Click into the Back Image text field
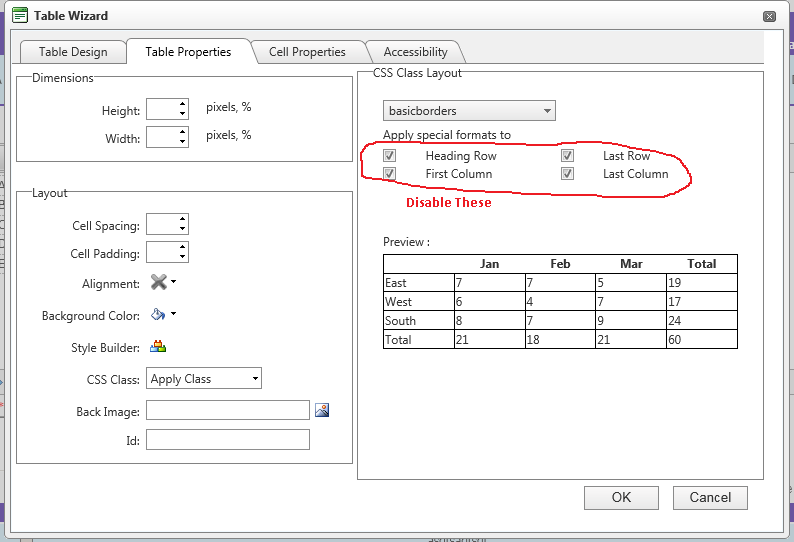Viewport: 794px width, 542px height. [228, 410]
